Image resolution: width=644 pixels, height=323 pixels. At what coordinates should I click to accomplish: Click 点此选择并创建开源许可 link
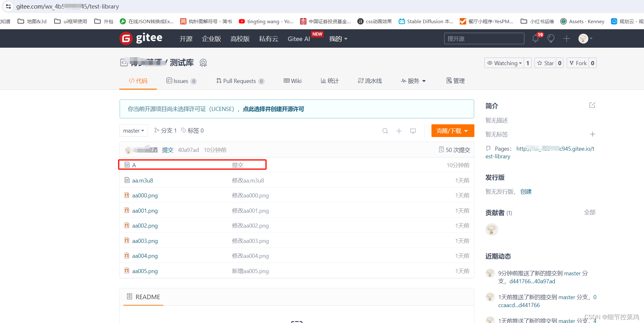tap(273, 109)
